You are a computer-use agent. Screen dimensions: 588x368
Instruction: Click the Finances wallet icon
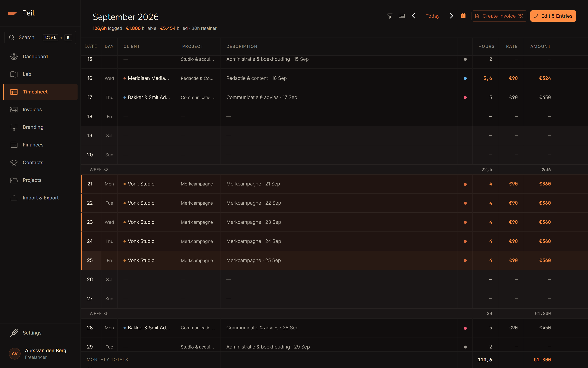(x=14, y=145)
